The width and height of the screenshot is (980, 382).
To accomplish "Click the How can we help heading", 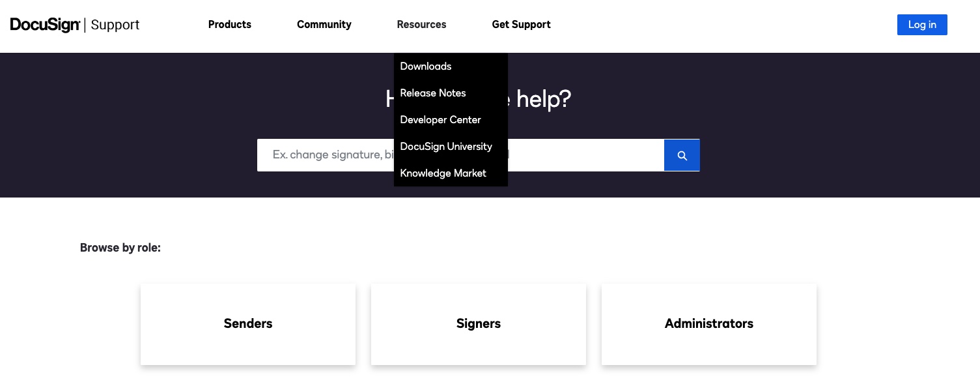I will pyautogui.click(x=477, y=99).
